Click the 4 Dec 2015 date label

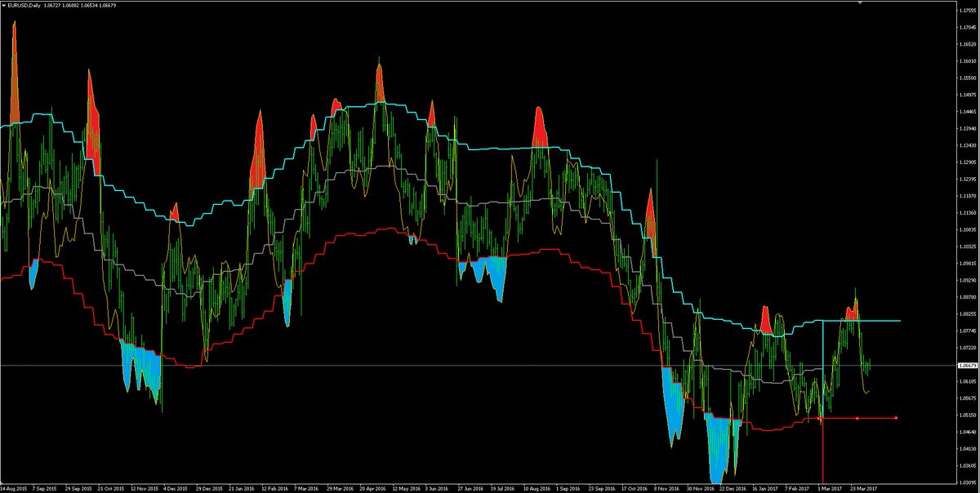(176, 488)
